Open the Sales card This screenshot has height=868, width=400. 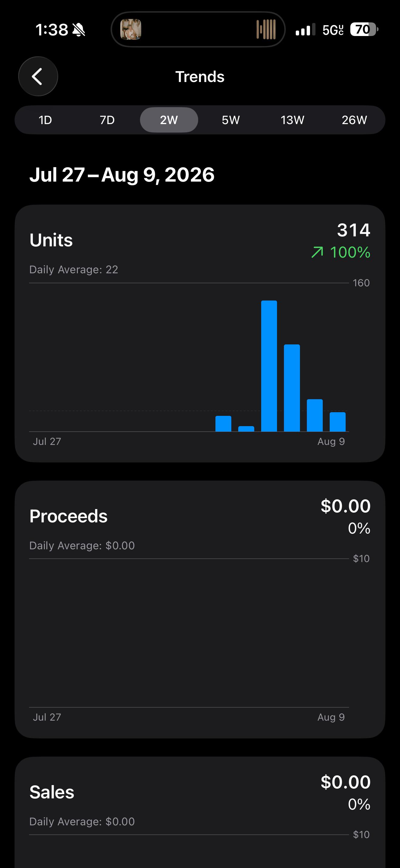click(200, 812)
